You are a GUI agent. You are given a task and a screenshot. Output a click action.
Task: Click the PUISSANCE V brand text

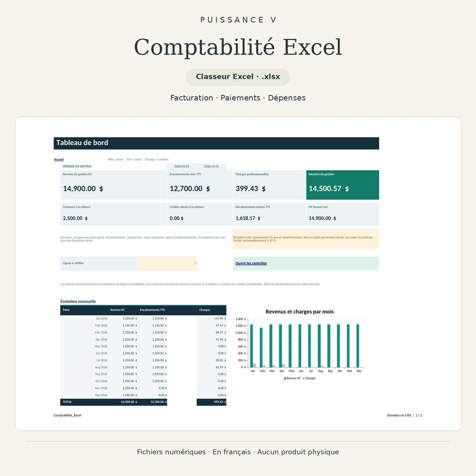tap(238, 20)
